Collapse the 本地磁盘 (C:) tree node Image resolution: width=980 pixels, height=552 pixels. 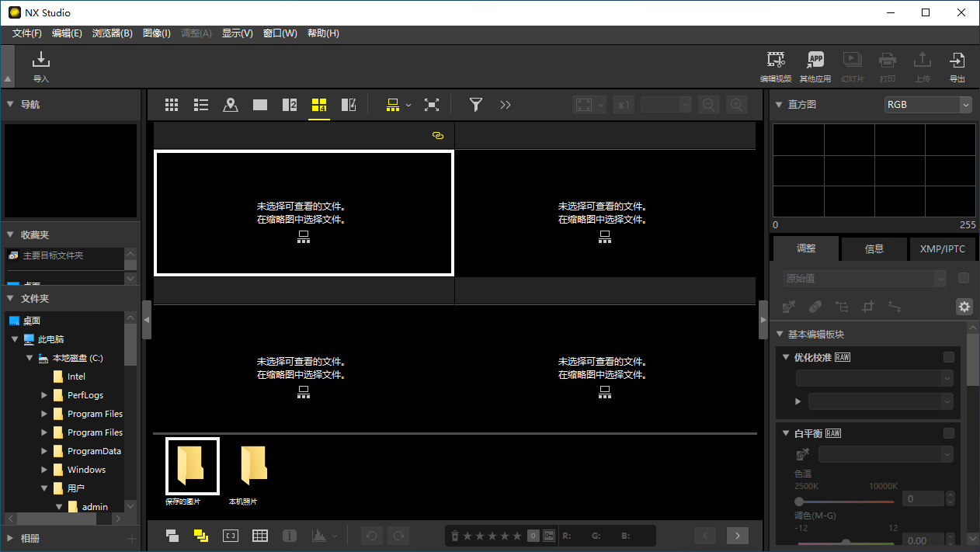(x=30, y=357)
